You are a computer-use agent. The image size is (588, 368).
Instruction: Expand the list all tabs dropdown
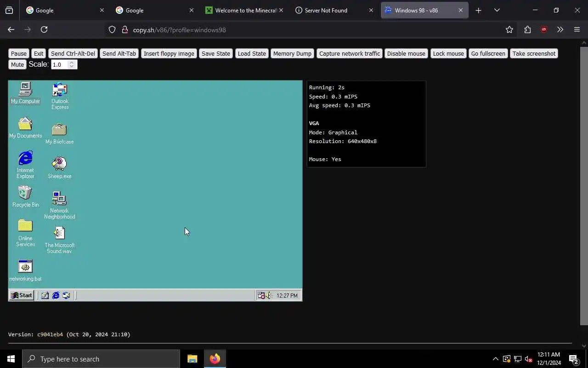pos(497,10)
